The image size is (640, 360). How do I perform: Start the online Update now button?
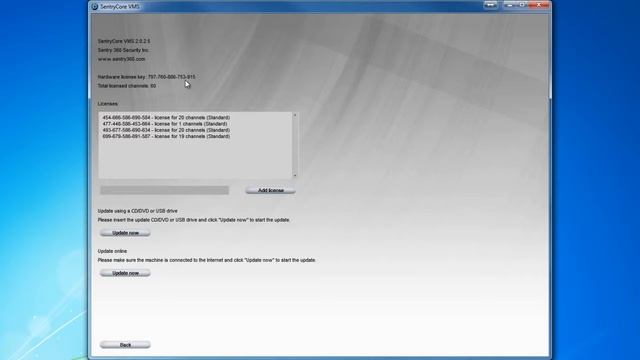tap(125, 273)
